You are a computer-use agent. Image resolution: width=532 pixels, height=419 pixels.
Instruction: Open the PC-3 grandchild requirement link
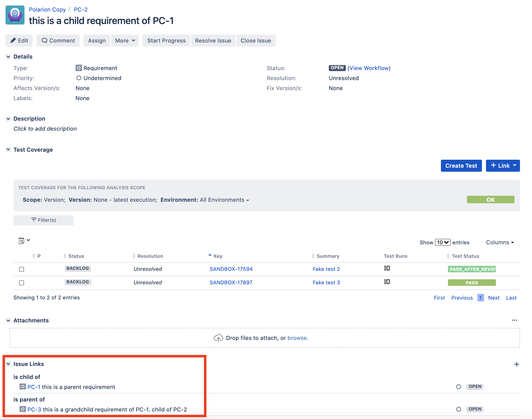coord(34,409)
